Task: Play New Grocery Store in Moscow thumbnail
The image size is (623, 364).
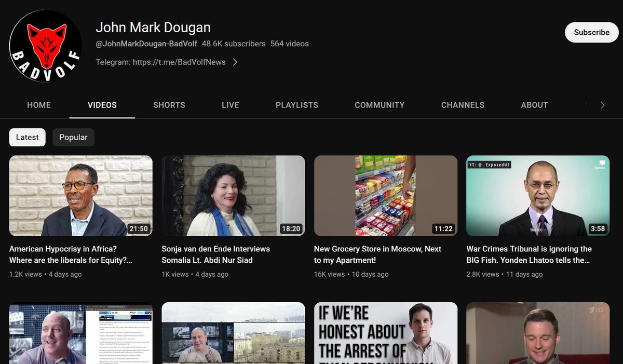Action: click(386, 196)
